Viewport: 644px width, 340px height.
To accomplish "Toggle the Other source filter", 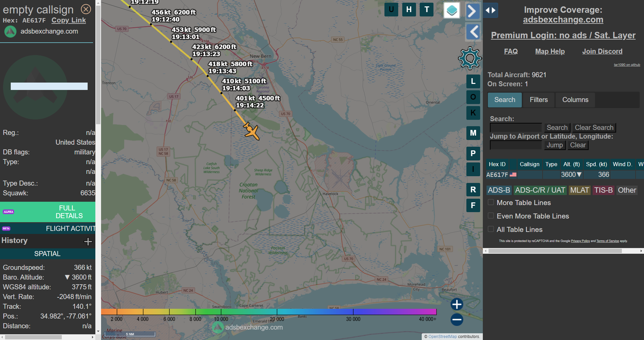I will point(627,190).
